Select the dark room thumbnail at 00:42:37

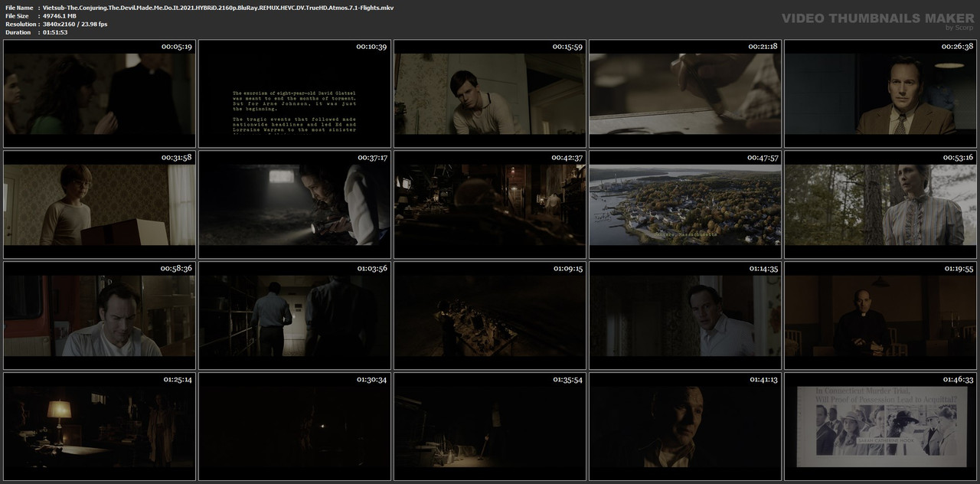pos(490,204)
